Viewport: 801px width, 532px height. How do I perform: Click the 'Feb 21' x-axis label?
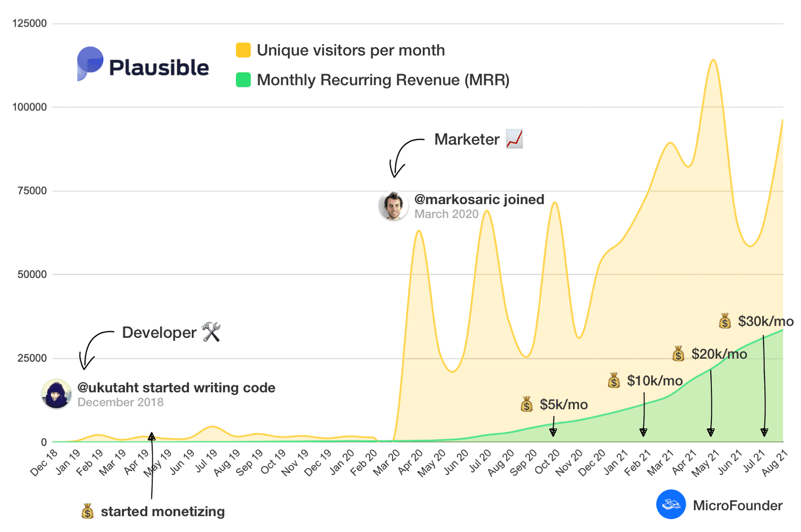[x=637, y=462]
